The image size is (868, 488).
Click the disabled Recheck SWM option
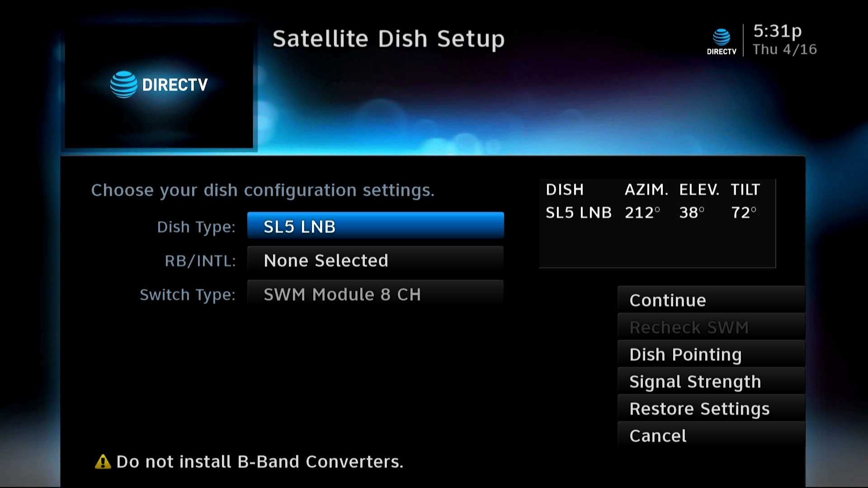710,327
